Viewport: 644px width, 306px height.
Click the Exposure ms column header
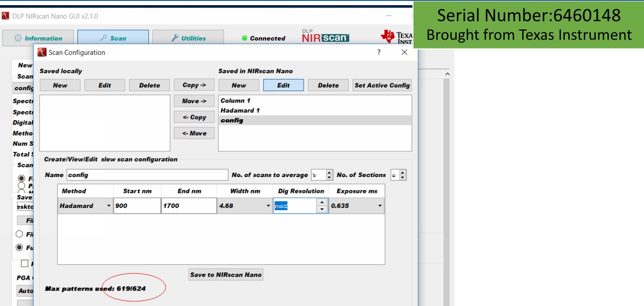click(x=357, y=191)
